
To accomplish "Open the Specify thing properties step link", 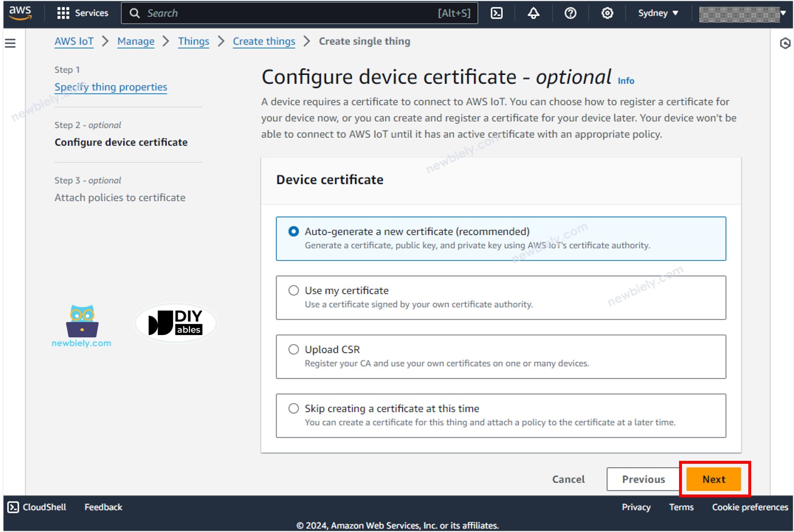I will 111,87.
